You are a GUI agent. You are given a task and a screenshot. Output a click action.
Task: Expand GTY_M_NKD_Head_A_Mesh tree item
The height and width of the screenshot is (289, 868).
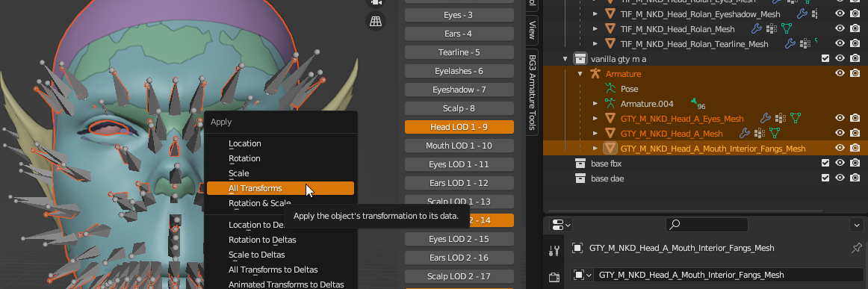(x=595, y=134)
